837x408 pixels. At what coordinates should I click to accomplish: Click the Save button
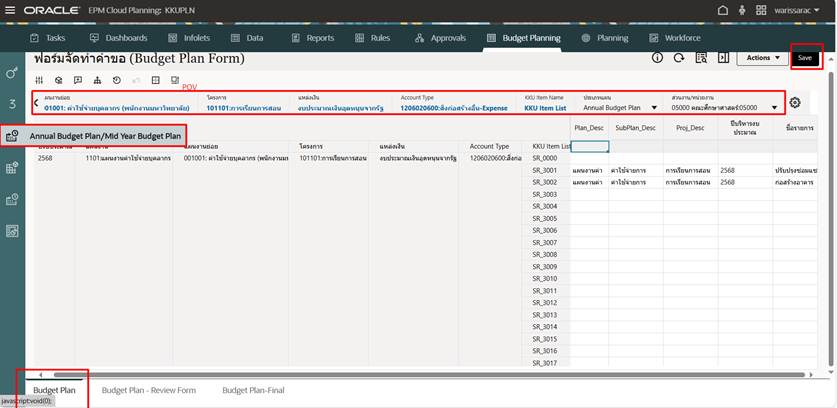[x=806, y=58]
